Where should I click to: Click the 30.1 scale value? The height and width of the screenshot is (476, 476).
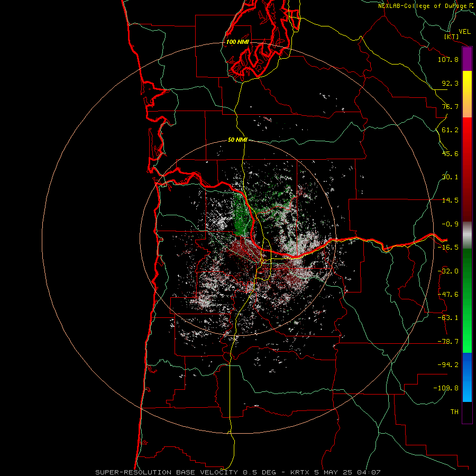coord(450,177)
